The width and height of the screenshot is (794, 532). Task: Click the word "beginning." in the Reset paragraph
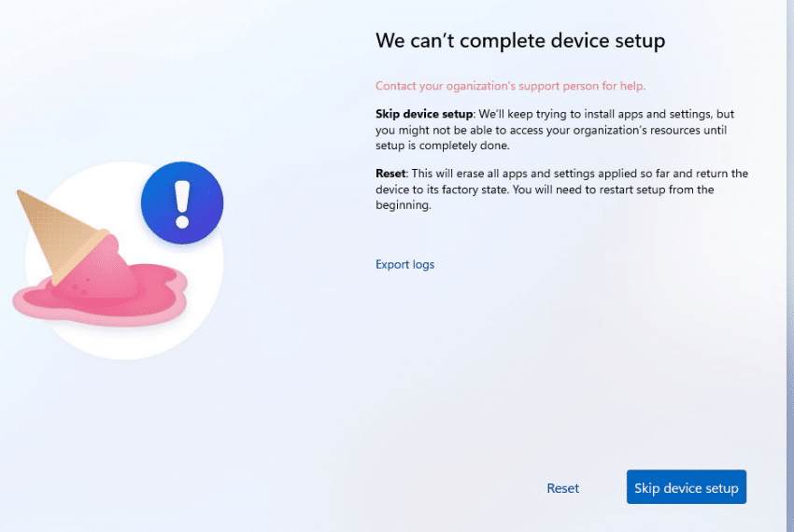tap(404, 205)
